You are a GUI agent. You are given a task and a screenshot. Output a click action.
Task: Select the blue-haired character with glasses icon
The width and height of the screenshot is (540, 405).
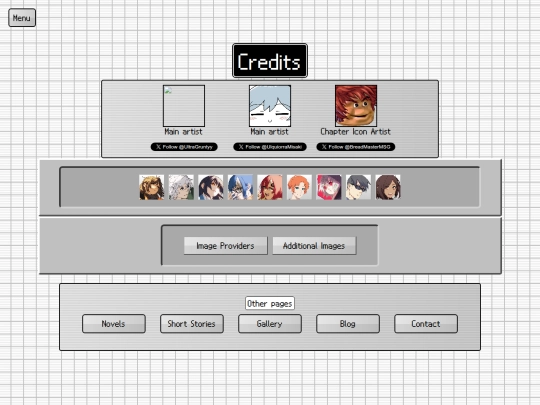pos(240,187)
